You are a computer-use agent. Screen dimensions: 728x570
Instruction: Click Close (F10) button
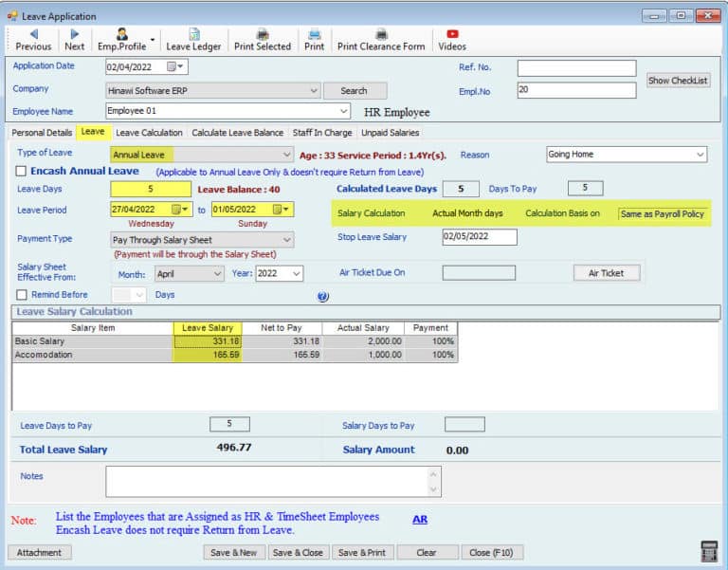click(x=492, y=552)
